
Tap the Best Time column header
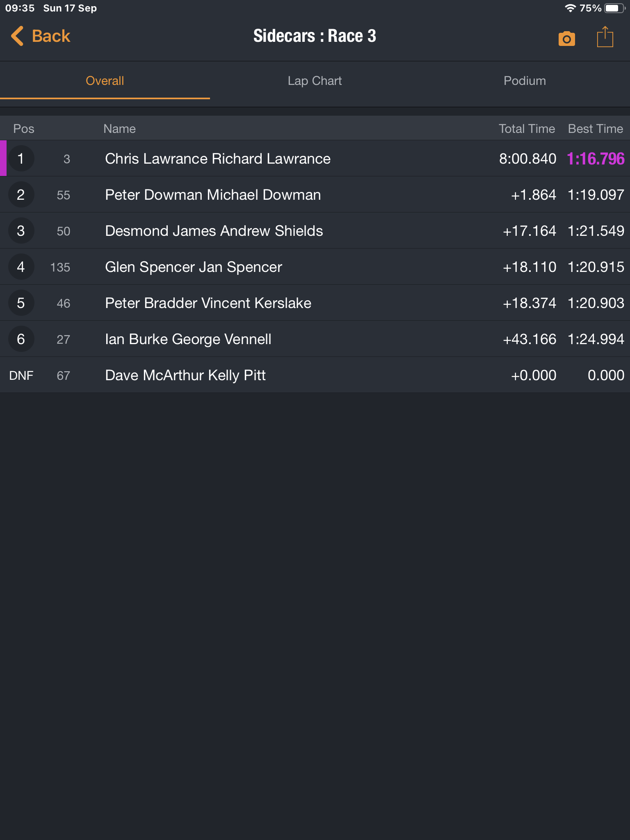[x=595, y=129]
